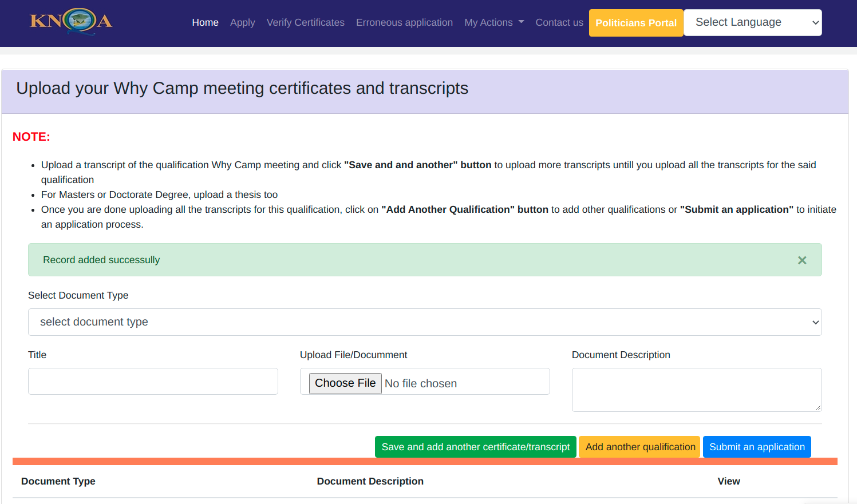Click Submit an application button

[757, 447]
